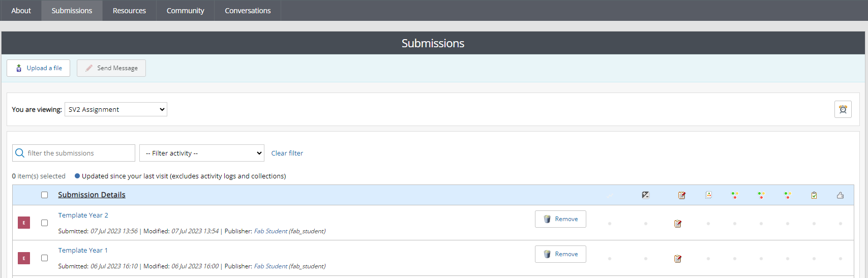This screenshot has width=868, height=278.
Task: Open the About tab
Action: tap(21, 11)
